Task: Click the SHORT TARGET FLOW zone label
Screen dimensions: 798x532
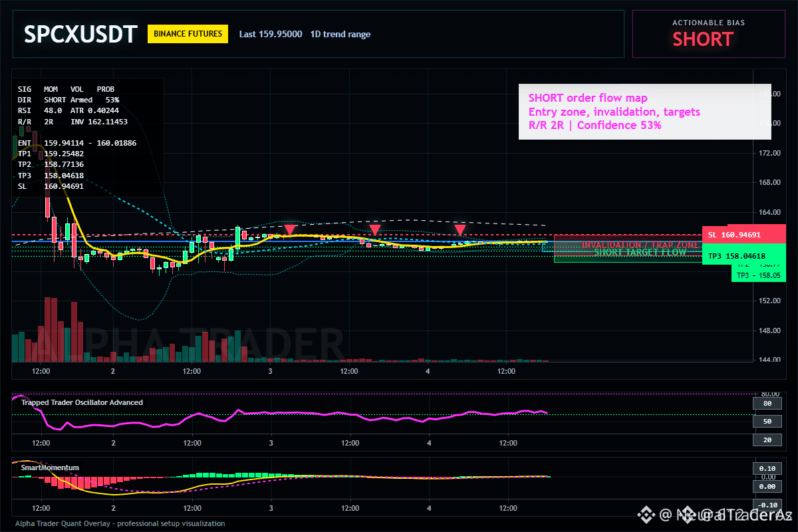Action: [640, 253]
